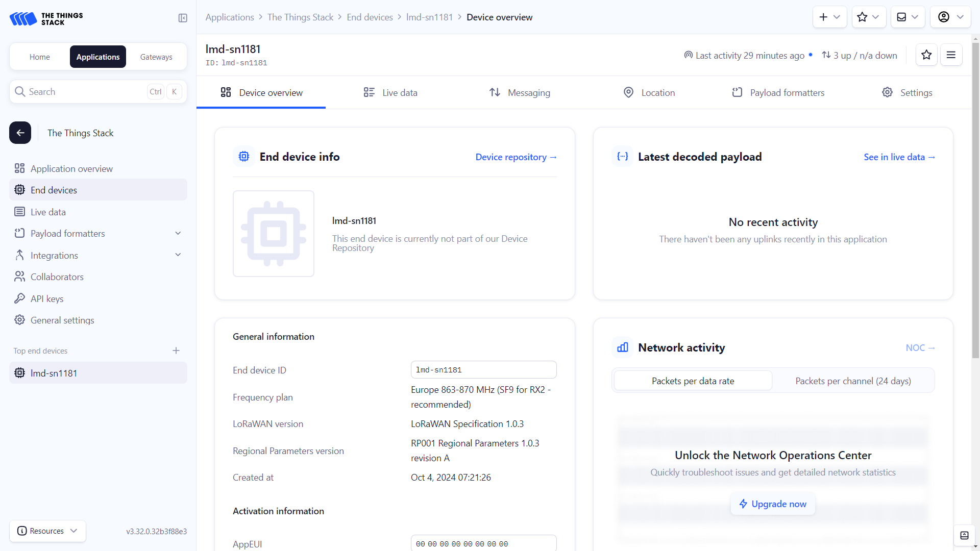Switch to the Messaging tab
This screenshot has width=980, height=551.
[520, 92]
